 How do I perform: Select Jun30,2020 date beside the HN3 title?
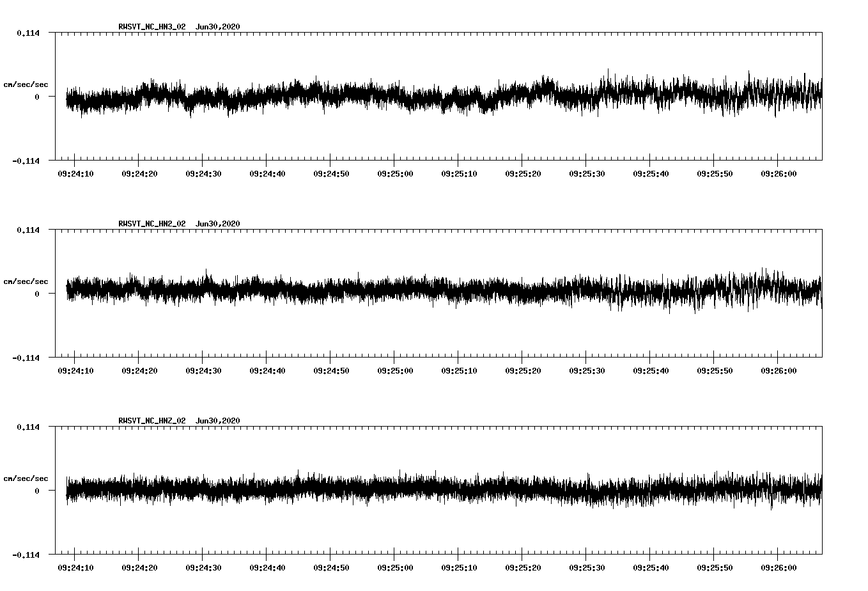218,27
